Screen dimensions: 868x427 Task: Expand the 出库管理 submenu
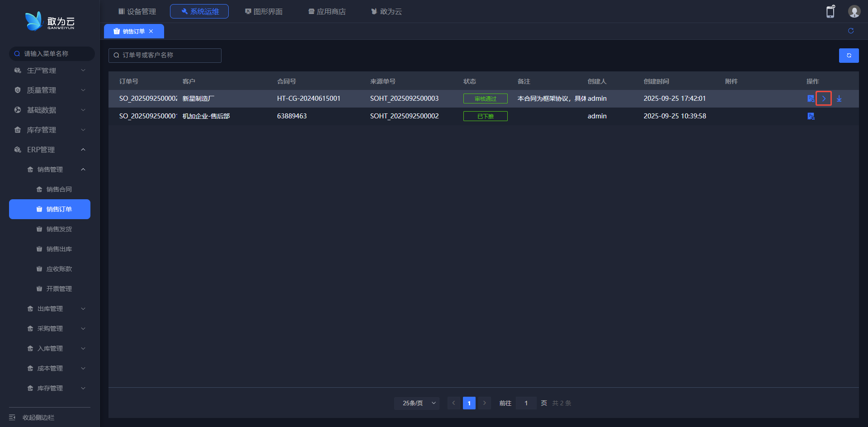point(50,309)
